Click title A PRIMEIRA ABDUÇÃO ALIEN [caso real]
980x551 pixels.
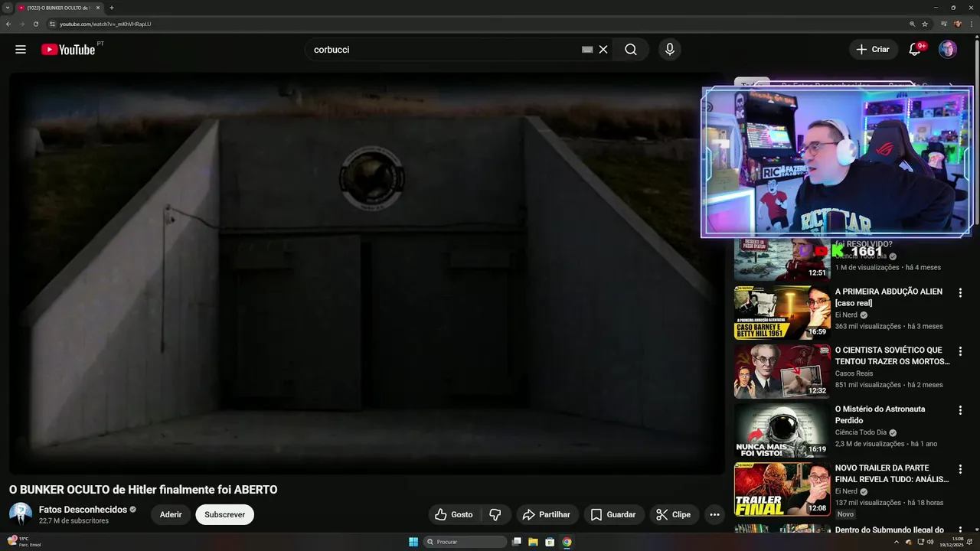click(x=889, y=297)
